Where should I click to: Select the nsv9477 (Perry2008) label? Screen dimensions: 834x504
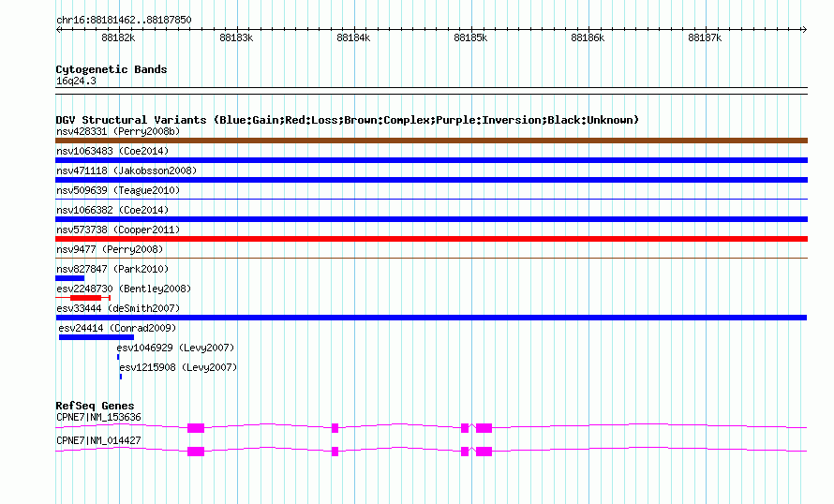click(110, 249)
